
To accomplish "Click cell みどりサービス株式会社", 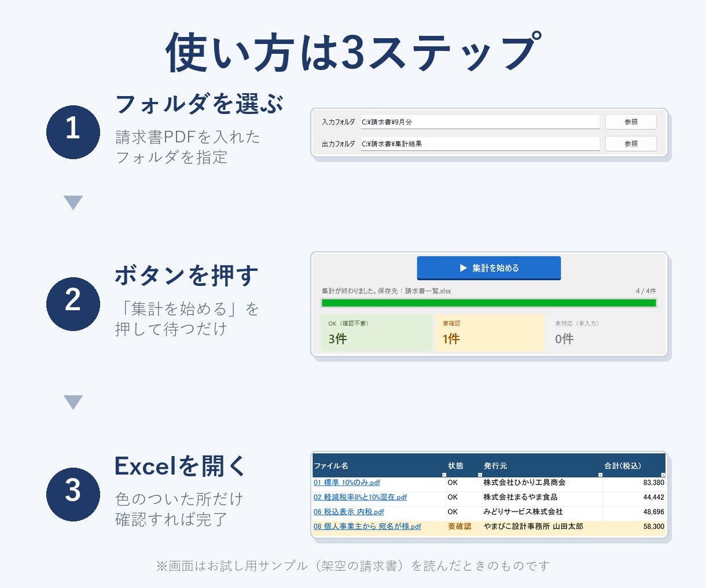I will [x=523, y=512].
